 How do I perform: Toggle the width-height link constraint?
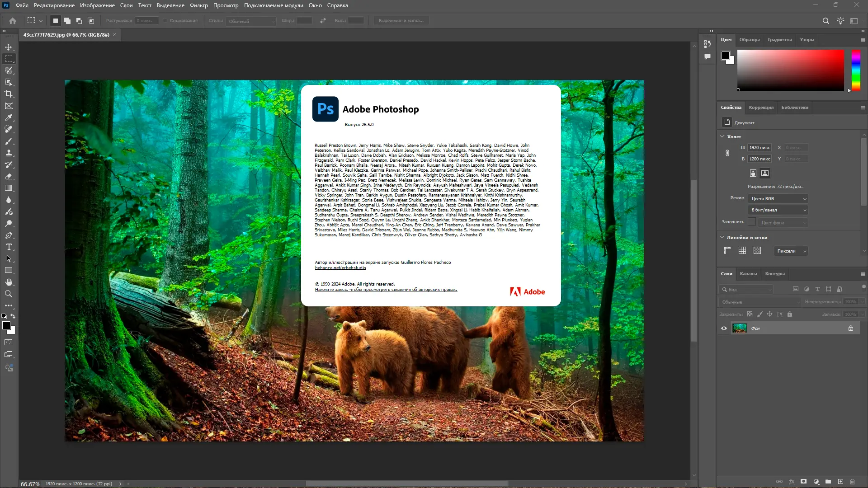(x=727, y=153)
